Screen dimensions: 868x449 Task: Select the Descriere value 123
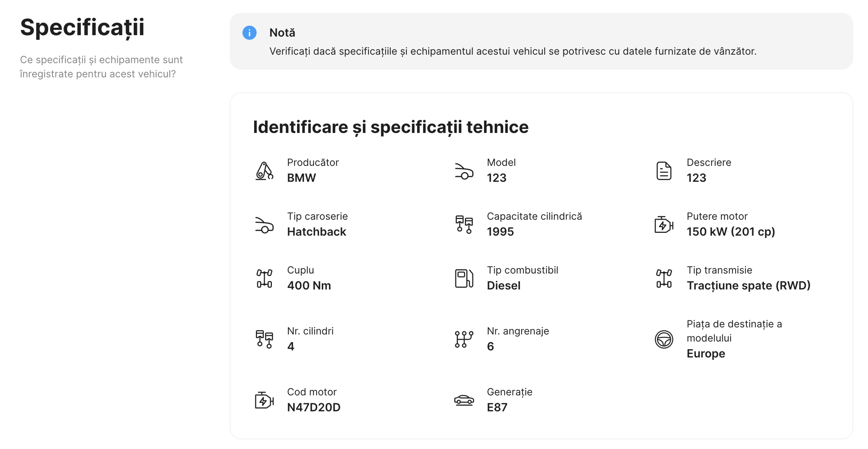(x=696, y=178)
